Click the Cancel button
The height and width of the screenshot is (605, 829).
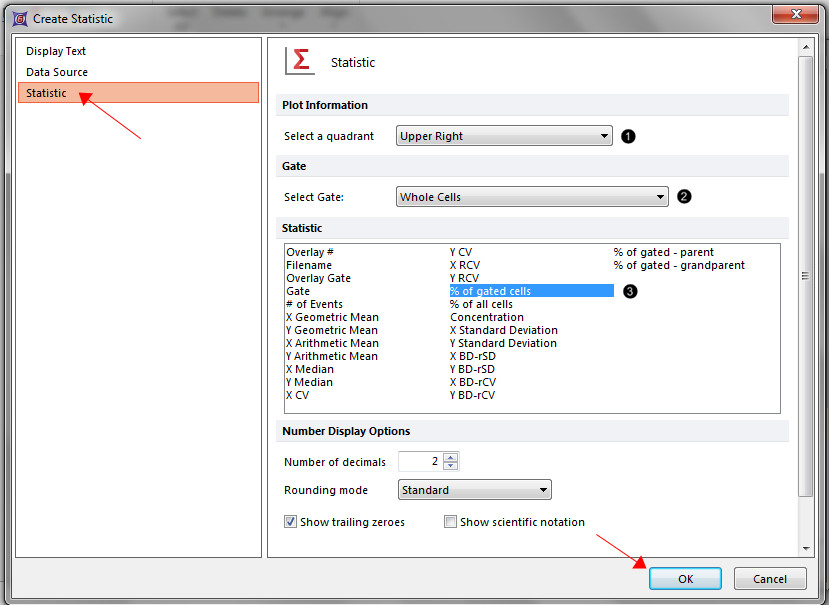(x=770, y=579)
